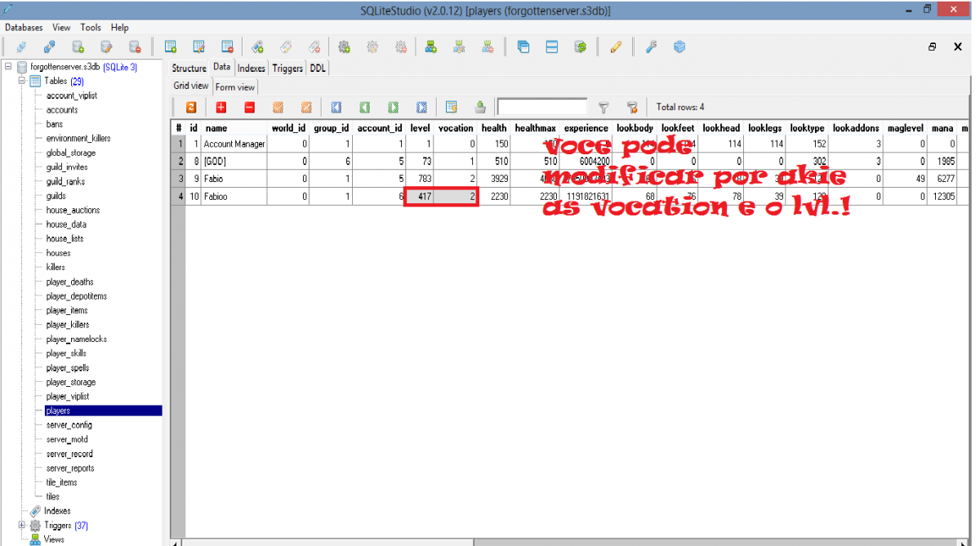Select the guilds table in the tree
Image resolution: width=980 pixels, height=546 pixels.
point(56,196)
